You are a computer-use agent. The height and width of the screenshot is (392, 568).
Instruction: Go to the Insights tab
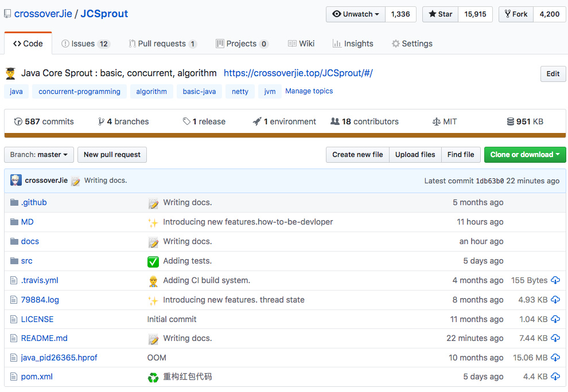tap(353, 44)
